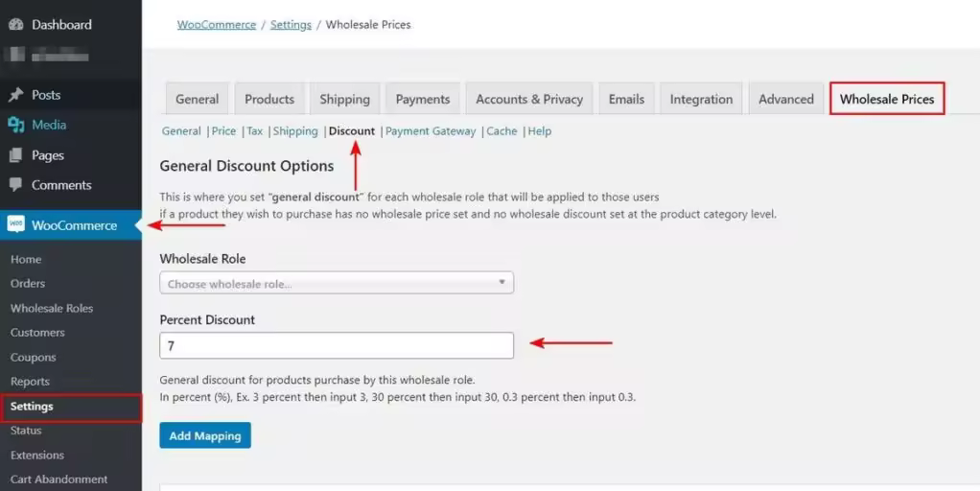Open Customers submenu item

[37, 333]
